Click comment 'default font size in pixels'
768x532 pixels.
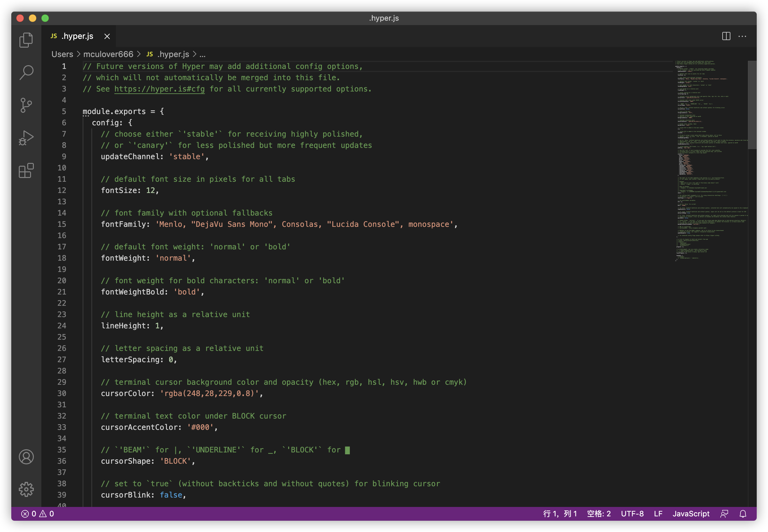coord(198,179)
